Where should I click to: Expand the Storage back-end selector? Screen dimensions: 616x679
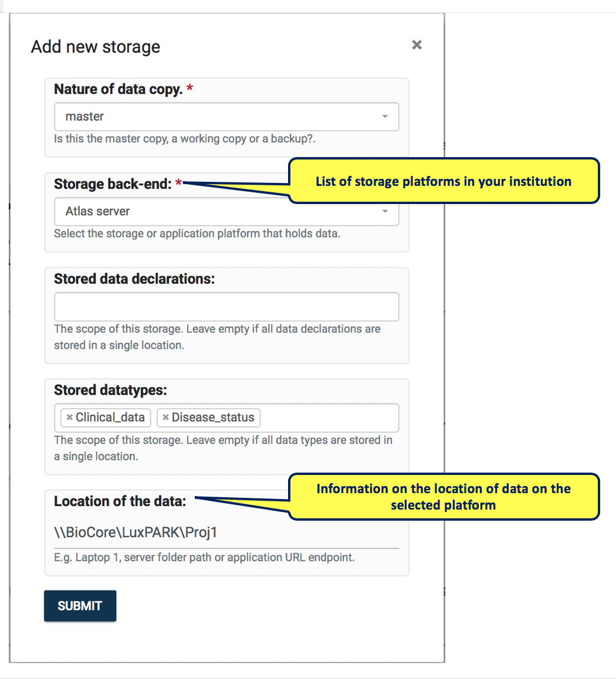(x=226, y=212)
